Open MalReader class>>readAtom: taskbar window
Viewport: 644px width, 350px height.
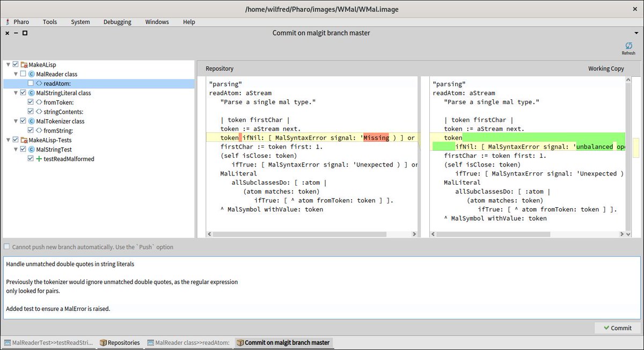(x=188, y=342)
